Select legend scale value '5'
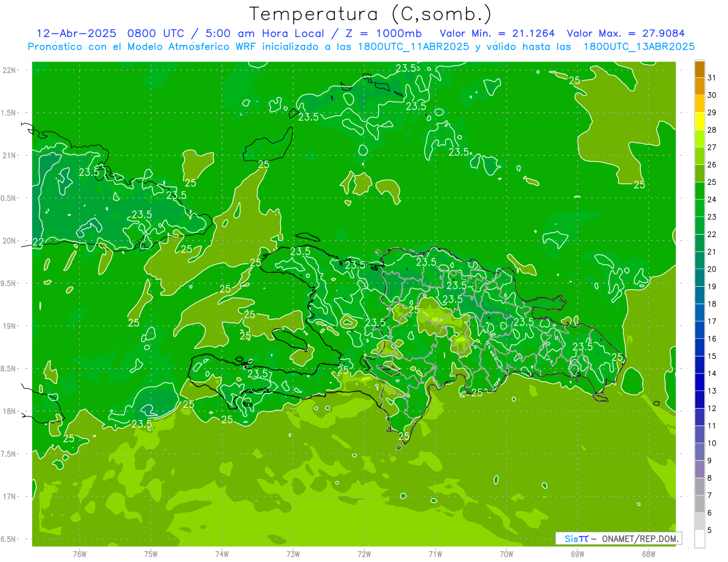This screenshot has height=562, width=728. (710, 530)
